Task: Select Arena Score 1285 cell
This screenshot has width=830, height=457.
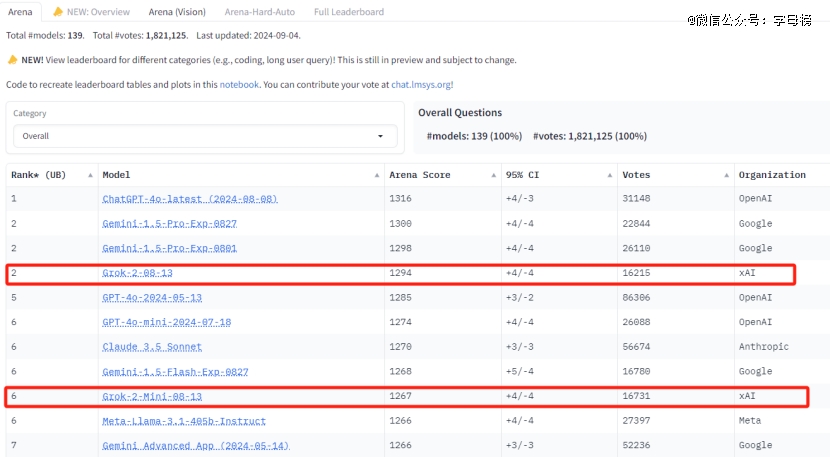Action: [400, 298]
